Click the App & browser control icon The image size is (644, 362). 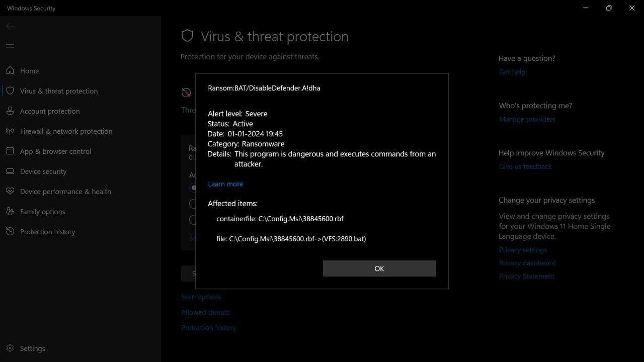tap(10, 151)
